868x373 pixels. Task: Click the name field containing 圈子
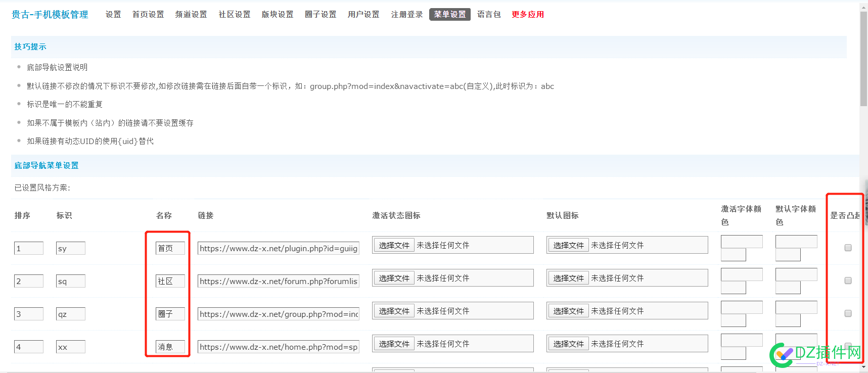pos(170,314)
